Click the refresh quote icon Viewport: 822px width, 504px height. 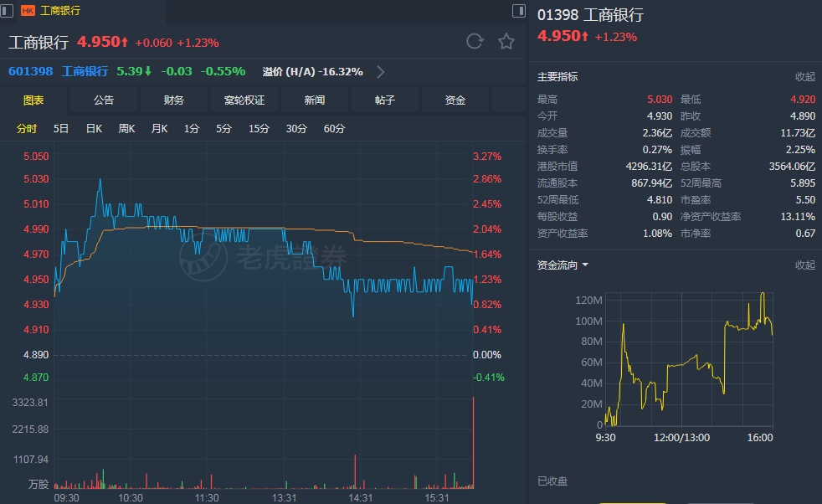(475, 42)
